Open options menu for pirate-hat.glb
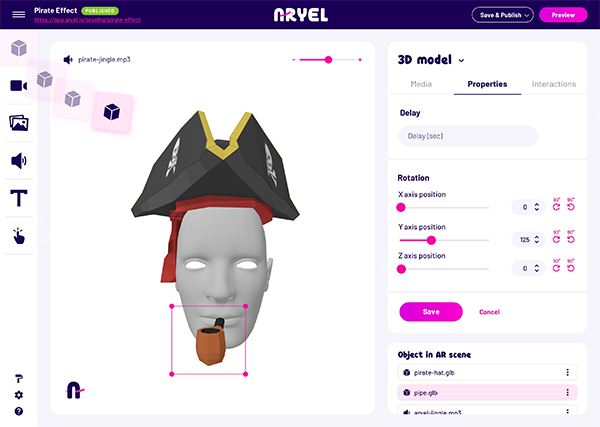600x427 pixels. (567, 372)
